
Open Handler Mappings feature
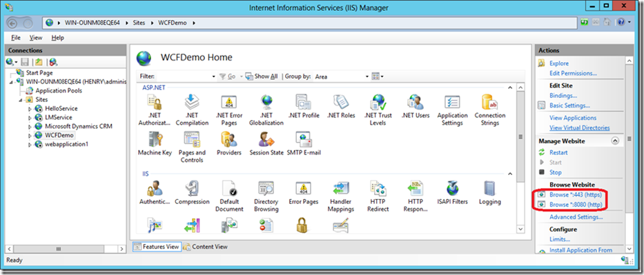[341, 196]
